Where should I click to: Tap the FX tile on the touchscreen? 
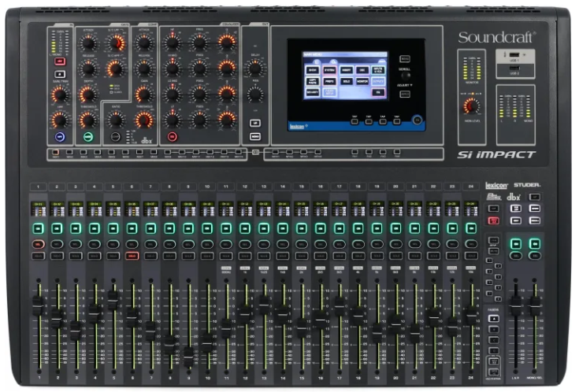pyautogui.click(x=378, y=93)
